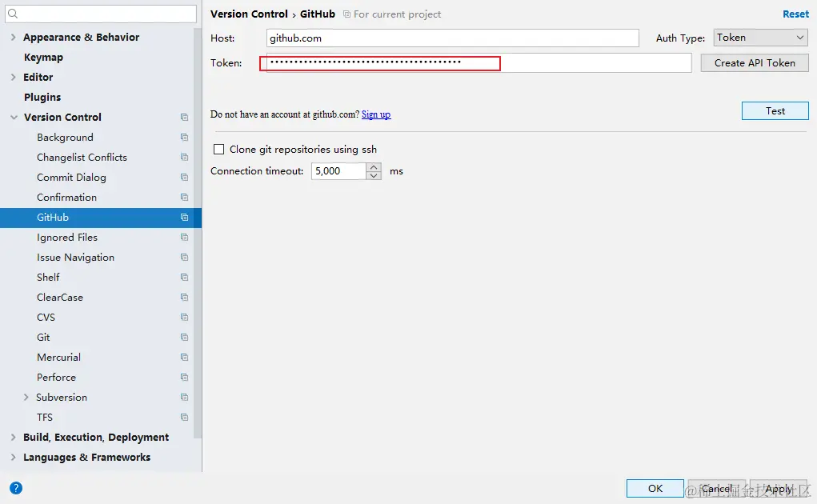Confirm settings with OK button
Image resolution: width=817 pixels, height=504 pixels.
(x=655, y=488)
